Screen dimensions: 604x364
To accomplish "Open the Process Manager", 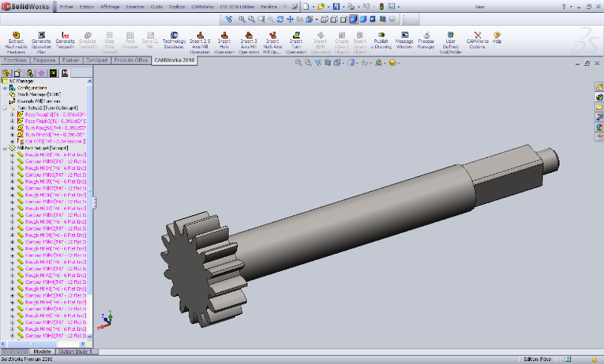I will [x=427, y=35].
